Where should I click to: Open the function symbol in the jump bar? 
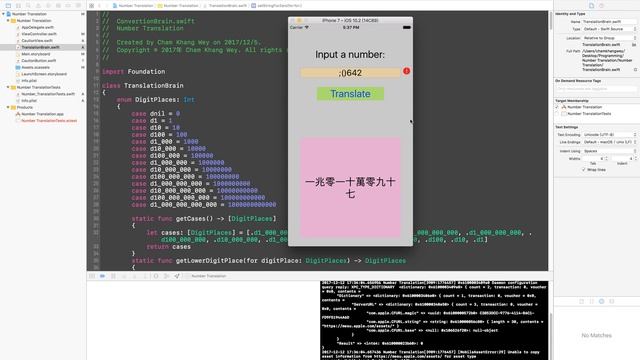[x=277, y=6]
